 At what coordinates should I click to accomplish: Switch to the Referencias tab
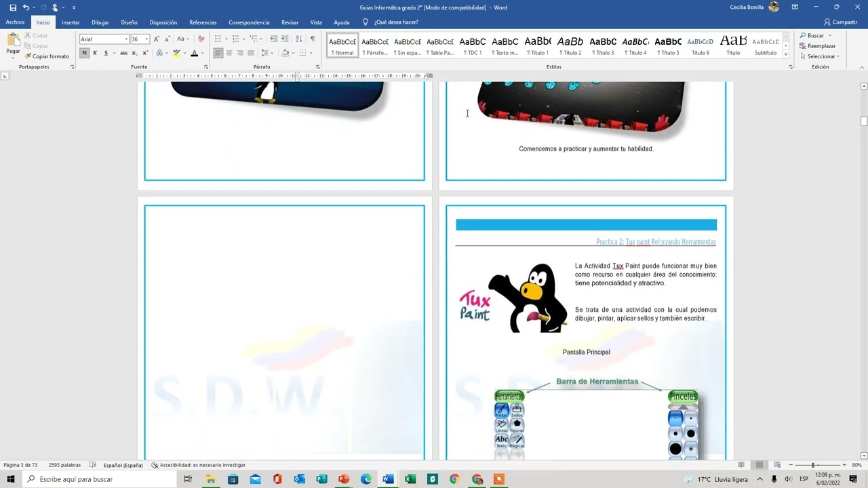pos(203,22)
